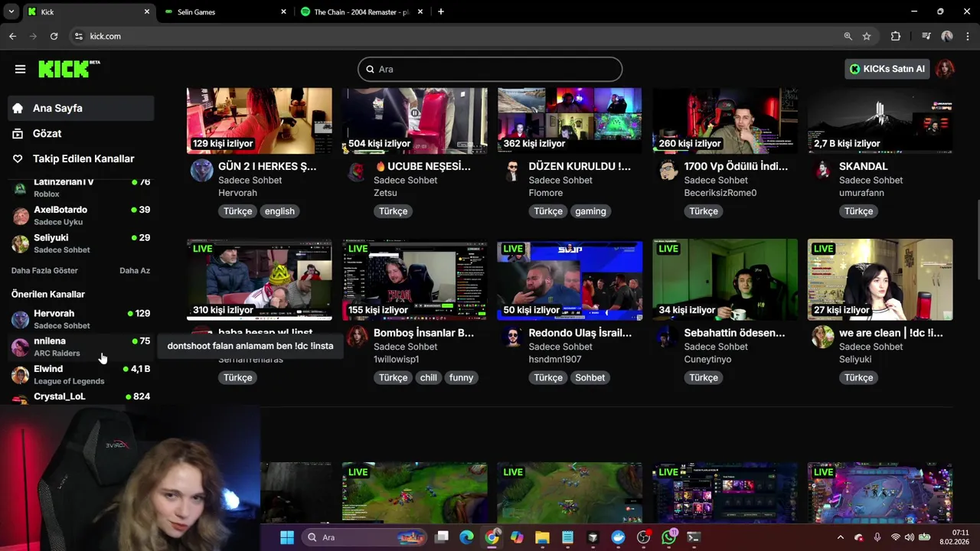The height and width of the screenshot is (551, 980).
Task: Click the browser back arrow
Action: point(12,36)
